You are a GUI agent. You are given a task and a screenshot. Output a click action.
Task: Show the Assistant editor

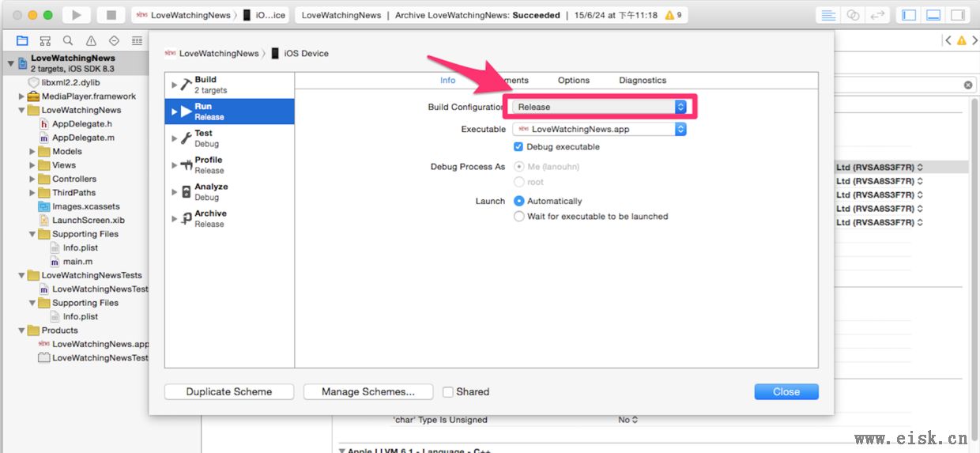click(853, 15)
